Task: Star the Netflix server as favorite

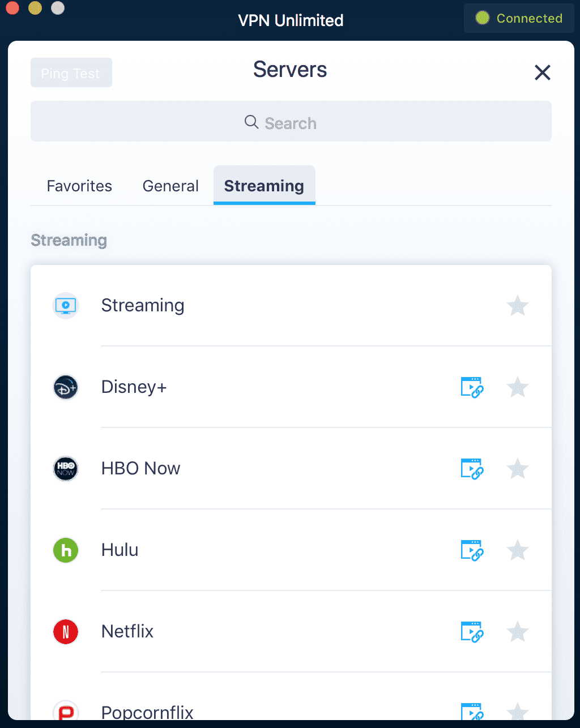Action: pyautogui.click(x=517, y=632)
